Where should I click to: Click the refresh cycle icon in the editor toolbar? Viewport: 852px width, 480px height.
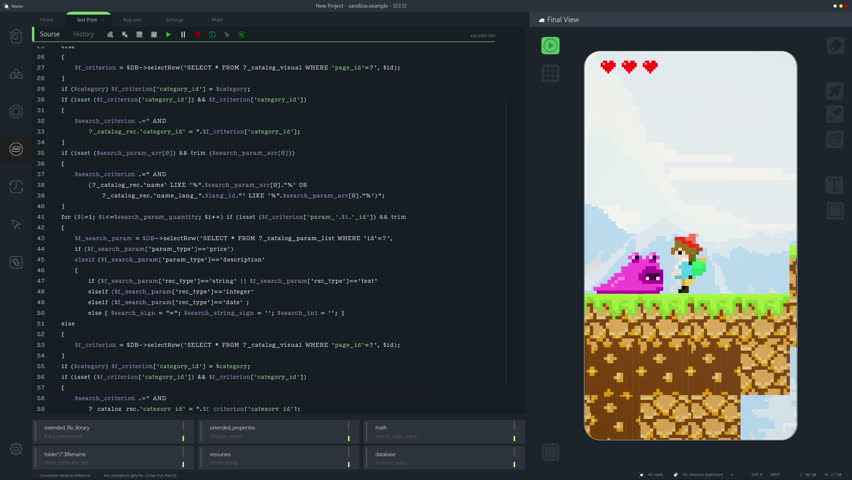[212, 35]
